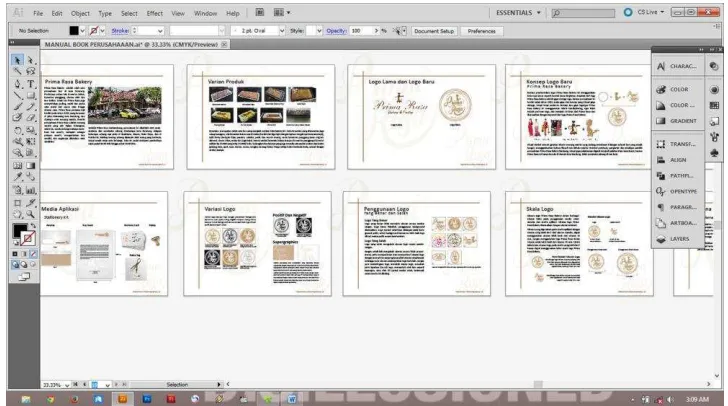Open the Arrange Documents dropdown
The height and width of the screenshot is (406, 728).
[281, 13]
